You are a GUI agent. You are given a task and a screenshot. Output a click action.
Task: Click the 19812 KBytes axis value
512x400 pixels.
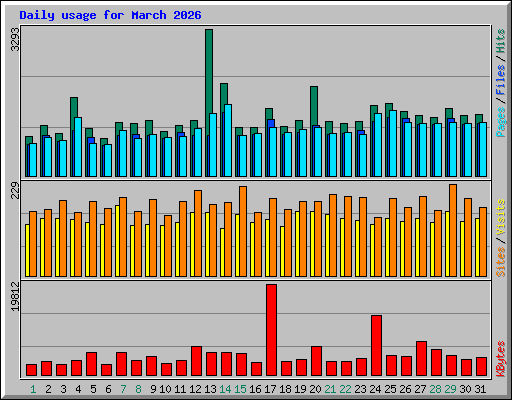pyautogui.click(x=15, y=297)
